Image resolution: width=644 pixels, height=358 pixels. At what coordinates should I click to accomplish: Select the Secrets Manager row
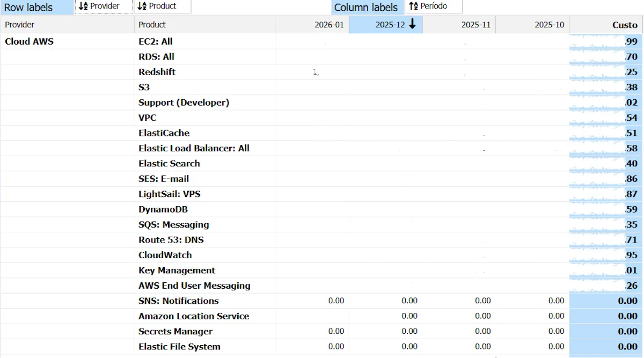click(175, 331)
